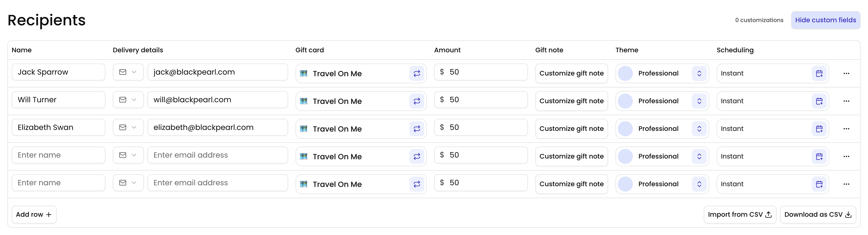
Task: Click the amount field for Will Turner
Action: [481, 100]
